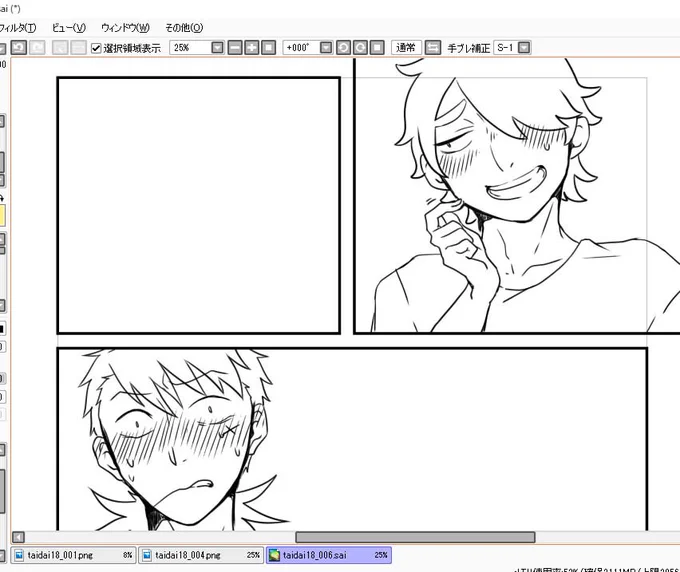This screenshot has height=572, width=680.
Task: Click the invert selection icon
Action: (x=78, y=47)
